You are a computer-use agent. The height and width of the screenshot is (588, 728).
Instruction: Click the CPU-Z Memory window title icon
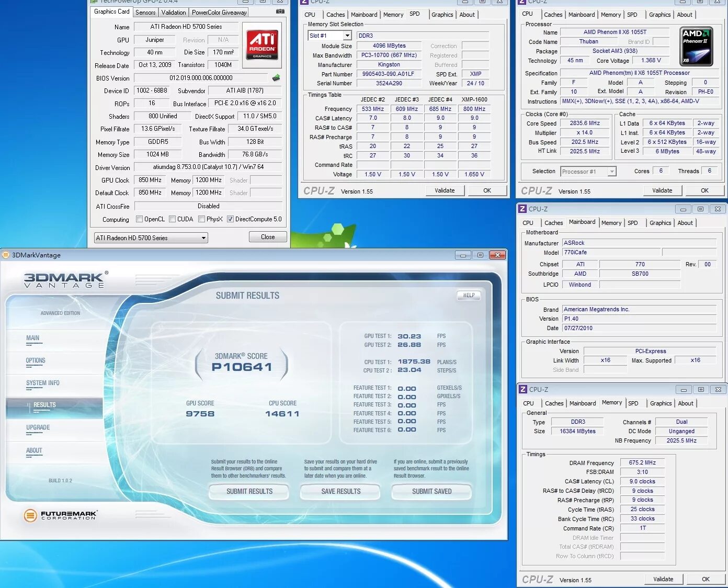tap(522, 389)
